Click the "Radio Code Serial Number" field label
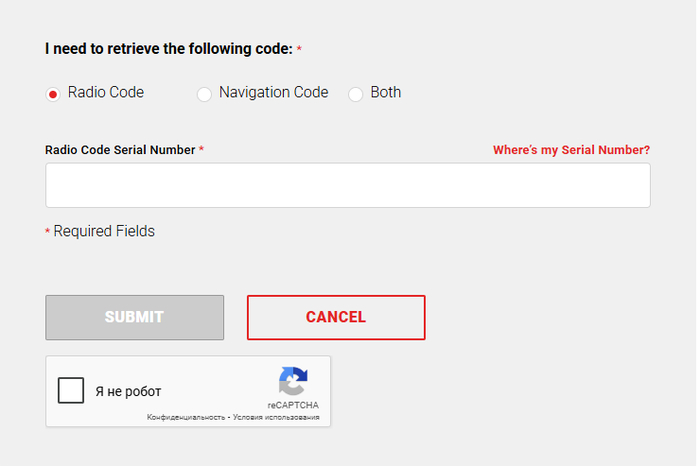Viewport: 700px width, 466px height. pos(120,150)
